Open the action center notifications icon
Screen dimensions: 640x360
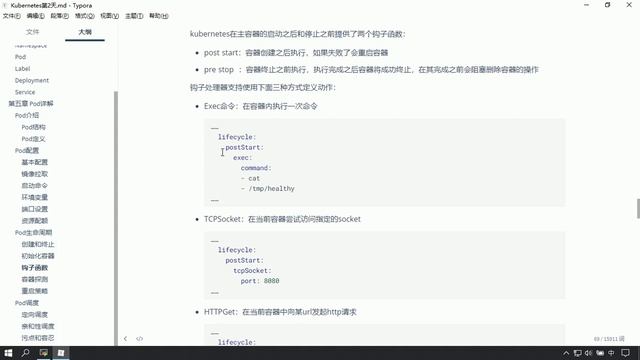pos(625,353)
